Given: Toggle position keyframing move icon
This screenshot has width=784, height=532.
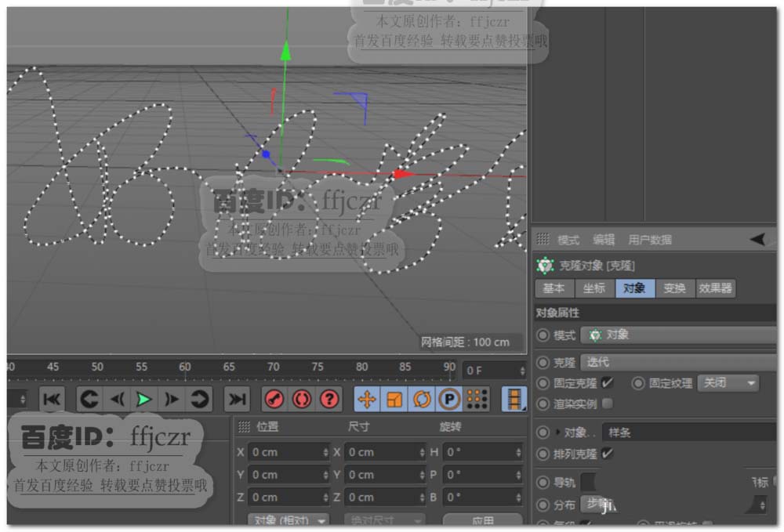Looking at the screenshot, I should pos(367,399).
